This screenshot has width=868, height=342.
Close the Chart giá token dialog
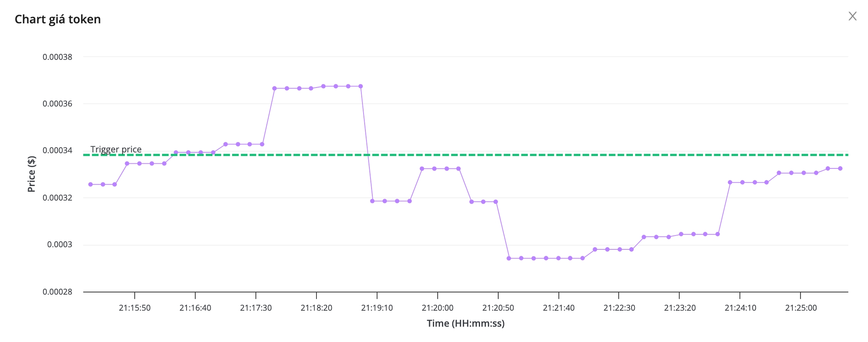point(852,16)
